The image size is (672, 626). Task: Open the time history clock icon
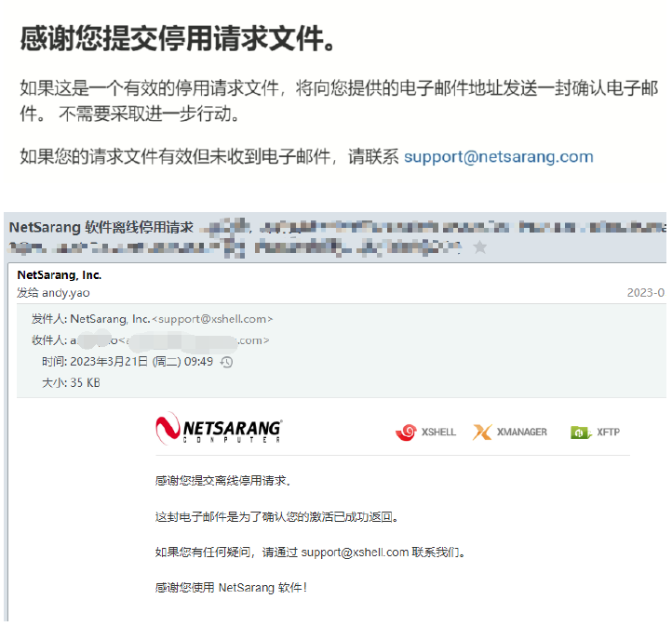tap(226, 362)
